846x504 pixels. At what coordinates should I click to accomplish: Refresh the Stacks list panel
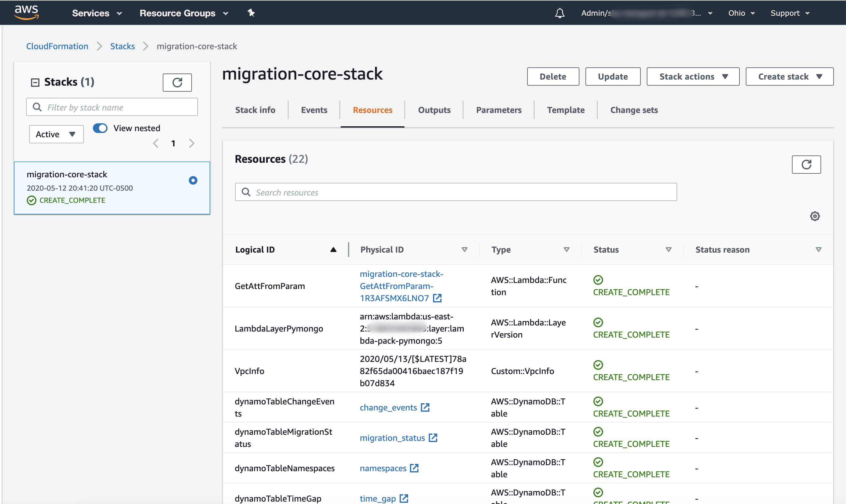pyautogui.click(x=177, y=83)
